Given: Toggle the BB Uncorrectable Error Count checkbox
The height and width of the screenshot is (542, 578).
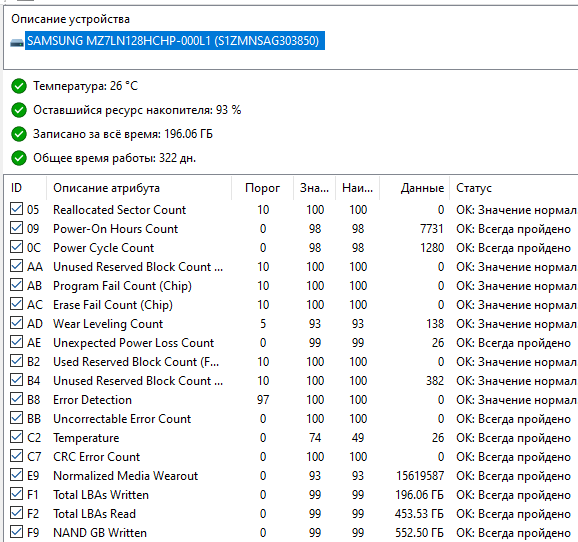Looking at the screenshot, I should 16,418.
